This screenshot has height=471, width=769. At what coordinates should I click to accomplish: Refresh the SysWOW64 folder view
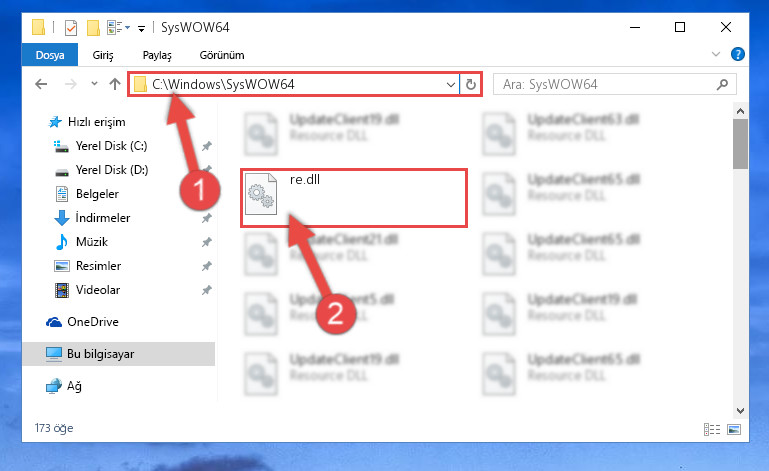470,84
